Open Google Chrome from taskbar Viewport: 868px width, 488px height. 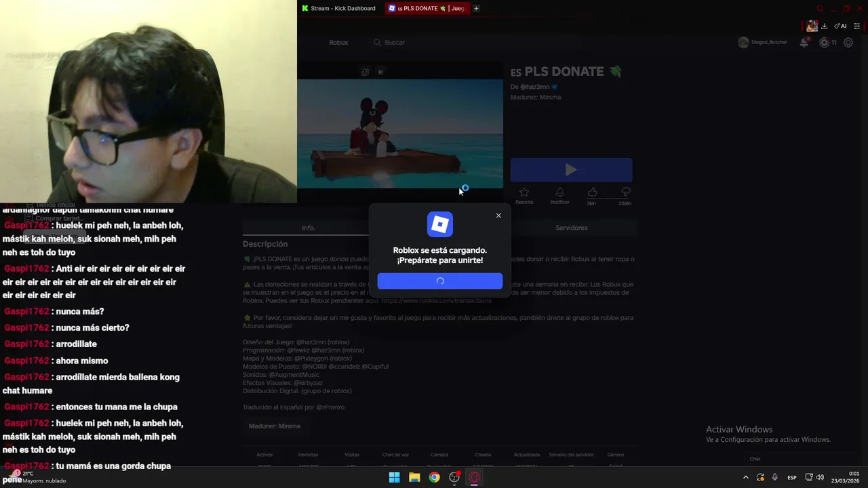pyautogui.click(x=434, y=477)
